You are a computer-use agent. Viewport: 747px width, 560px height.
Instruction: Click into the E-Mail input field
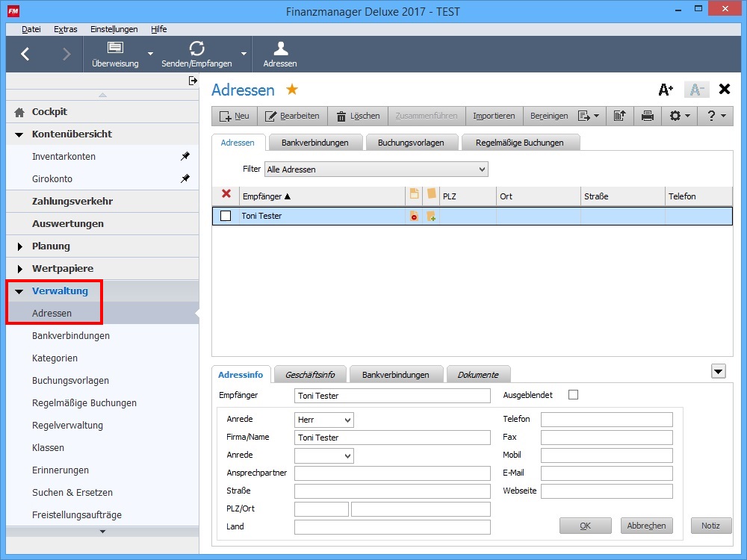(607, 473)
